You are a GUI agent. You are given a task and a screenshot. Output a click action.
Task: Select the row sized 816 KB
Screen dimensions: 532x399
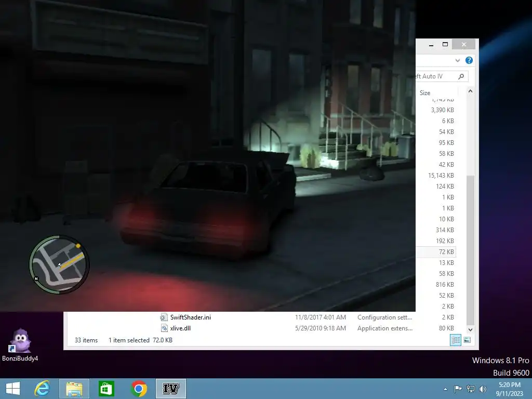pos(445,284)
